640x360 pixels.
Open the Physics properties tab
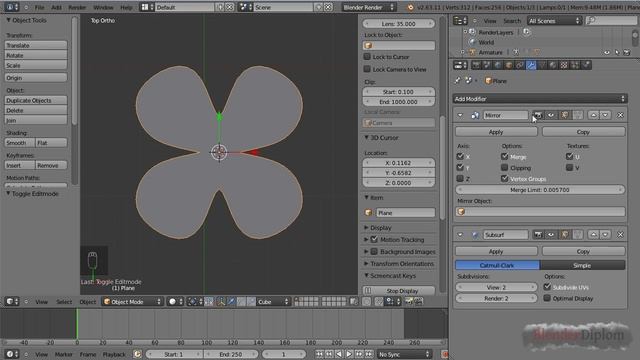click(586, 65)
